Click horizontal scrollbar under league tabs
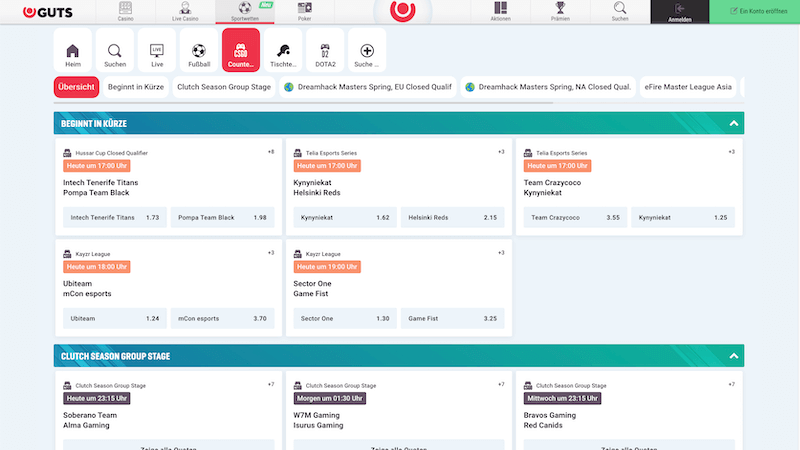800x450 pixels. pyautogui.click(x=304, y=103)
